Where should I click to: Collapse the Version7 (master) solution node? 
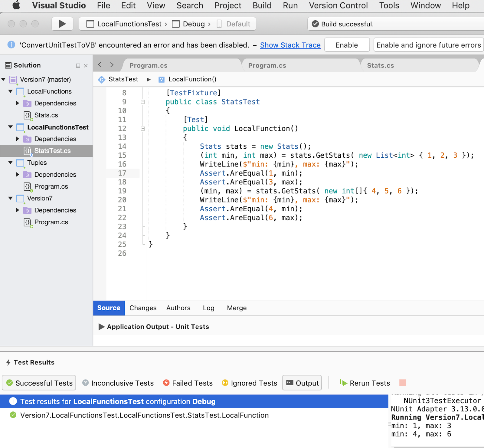(4, 79)
